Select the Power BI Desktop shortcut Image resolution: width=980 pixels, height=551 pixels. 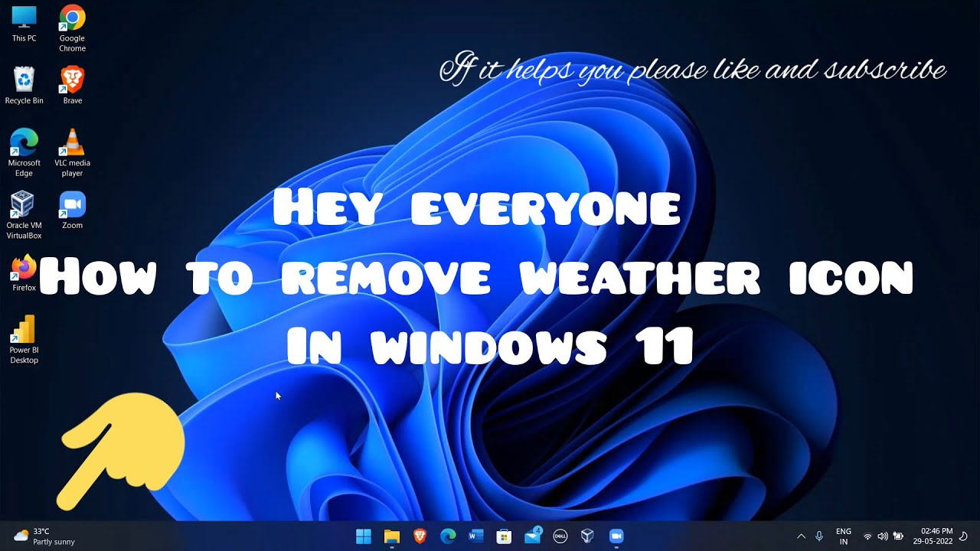coord(24,340)
